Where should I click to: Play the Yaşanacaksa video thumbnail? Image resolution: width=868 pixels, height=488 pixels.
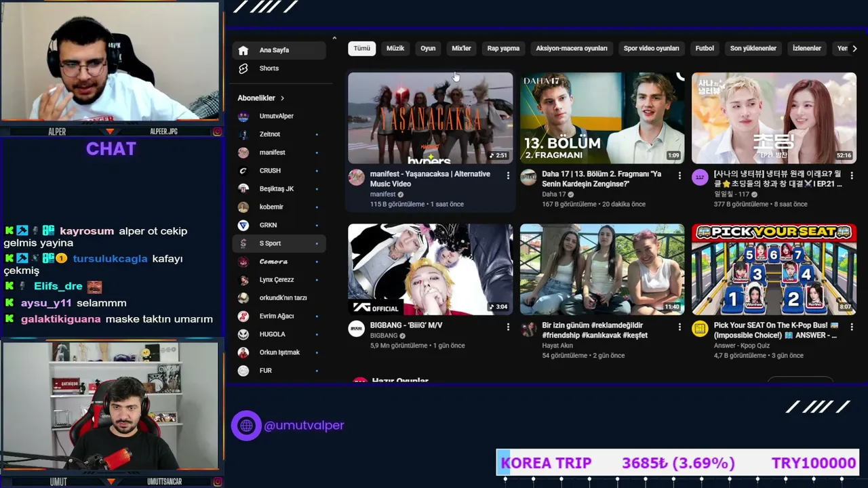tap(430, 118)
